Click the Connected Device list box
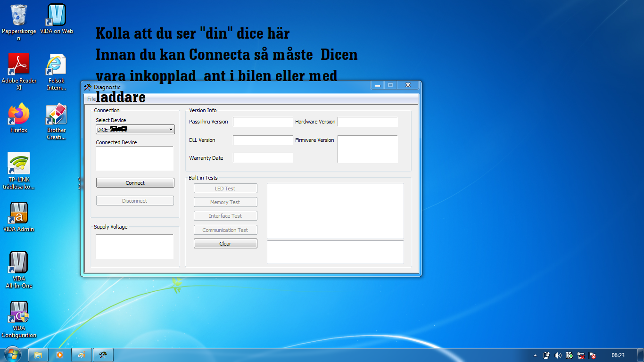 tap(135, 158)
